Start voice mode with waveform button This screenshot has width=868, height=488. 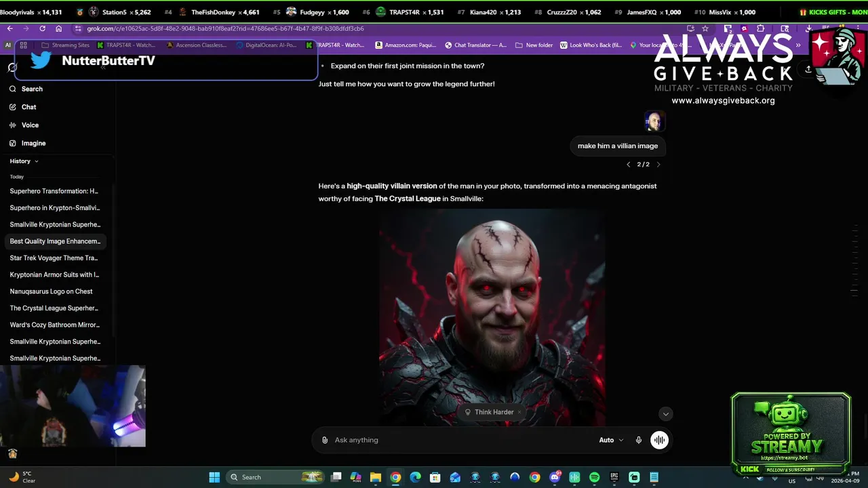(659, 440)
